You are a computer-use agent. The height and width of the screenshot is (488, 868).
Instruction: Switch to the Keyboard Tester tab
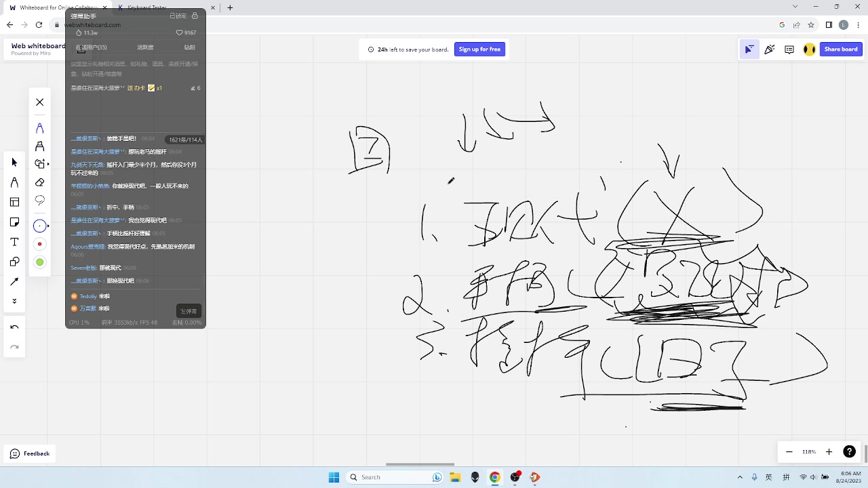click(166, 7)
